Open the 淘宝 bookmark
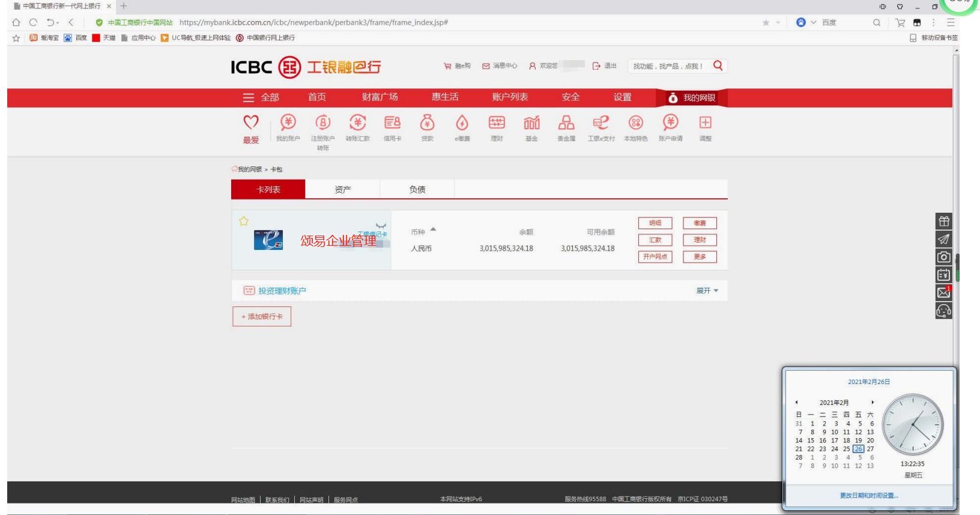 coord(44,38)
